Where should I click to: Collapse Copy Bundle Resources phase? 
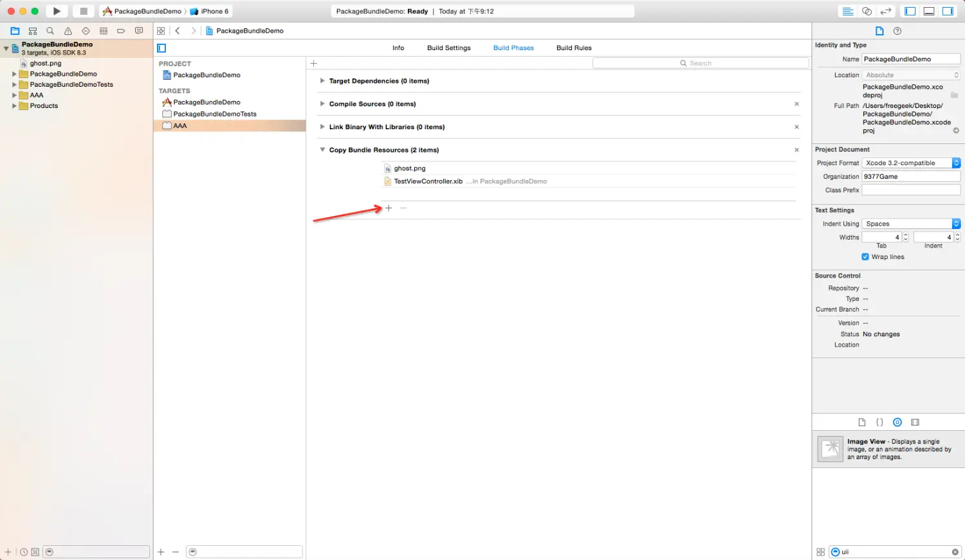[x=322, y=150]
